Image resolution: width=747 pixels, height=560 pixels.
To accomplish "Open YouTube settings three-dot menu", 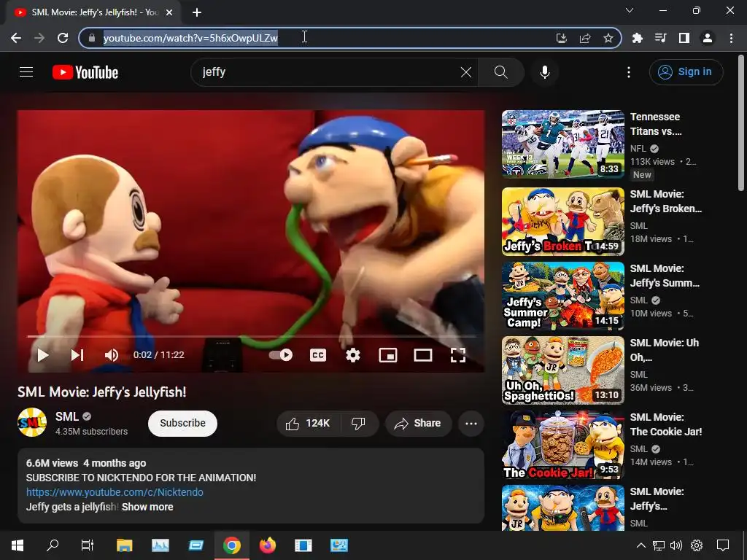I will coord(629,72).
